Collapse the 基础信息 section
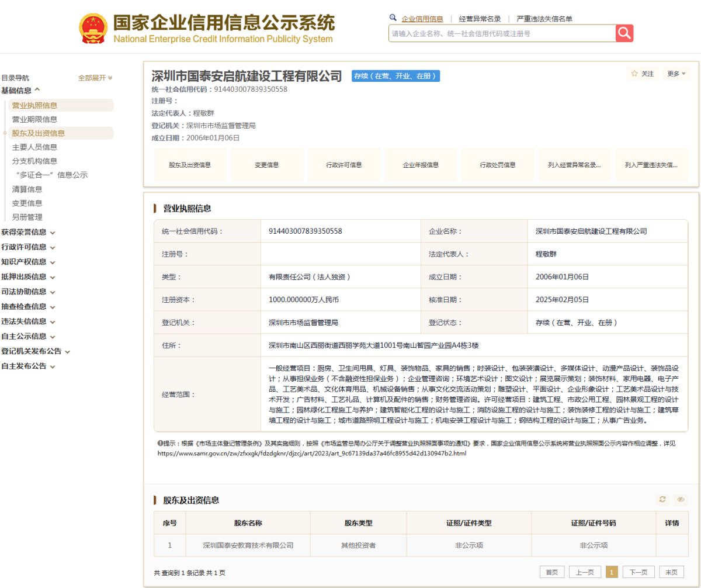This screenshot has width=701, height=588. coord(20,91)
